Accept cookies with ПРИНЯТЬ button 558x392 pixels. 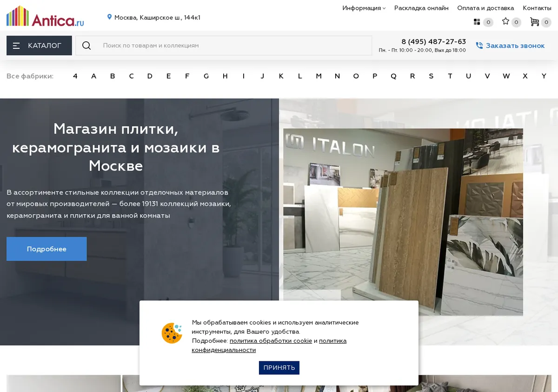tap(279, 368)
